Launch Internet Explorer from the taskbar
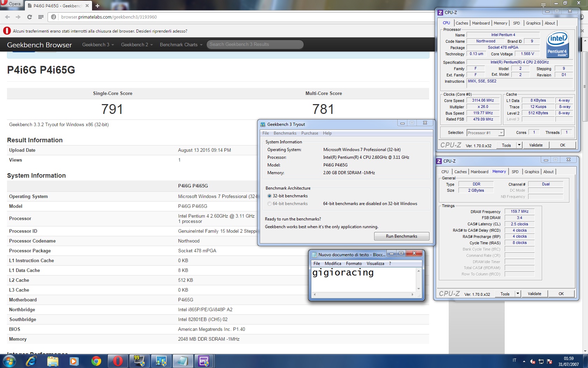 31,361
